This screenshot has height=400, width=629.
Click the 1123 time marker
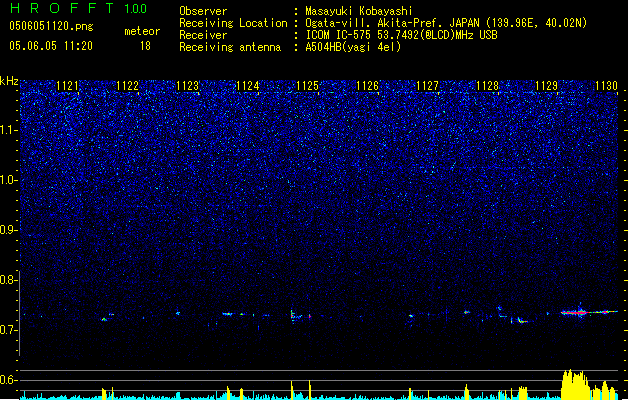[187, 86]
